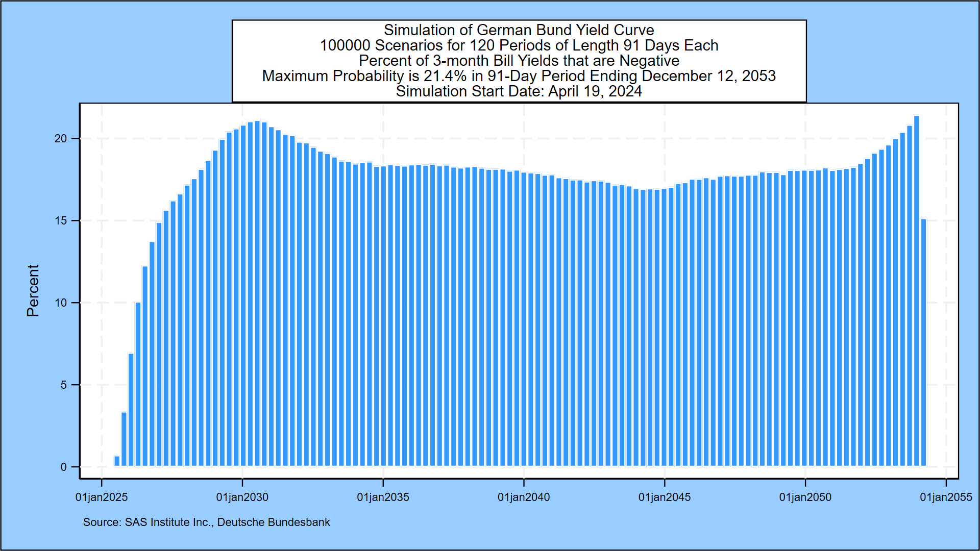Select the tallest bar near December 2053
This screenshot has height=551, width=980.
click(x=916, y=291)
